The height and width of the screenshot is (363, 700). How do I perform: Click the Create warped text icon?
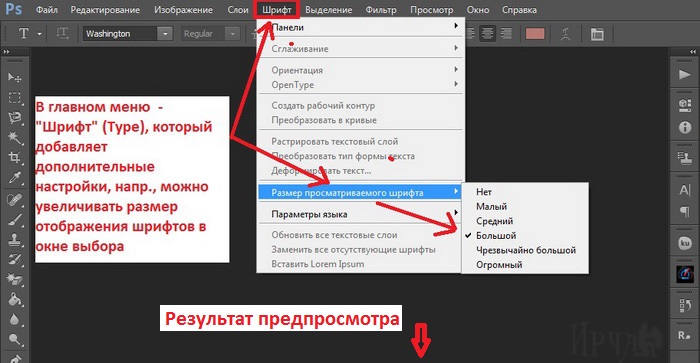(x=566, y=34)
